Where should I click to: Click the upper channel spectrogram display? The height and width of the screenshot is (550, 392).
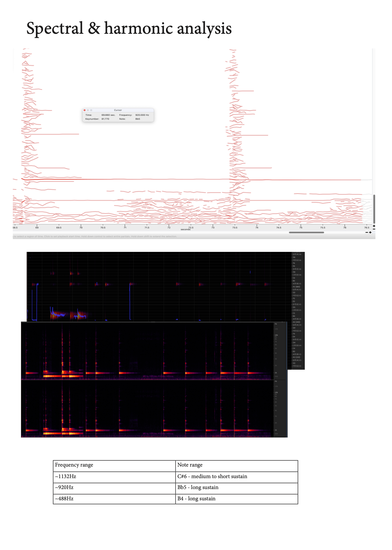pyautogui.click(x=147, y=351)
